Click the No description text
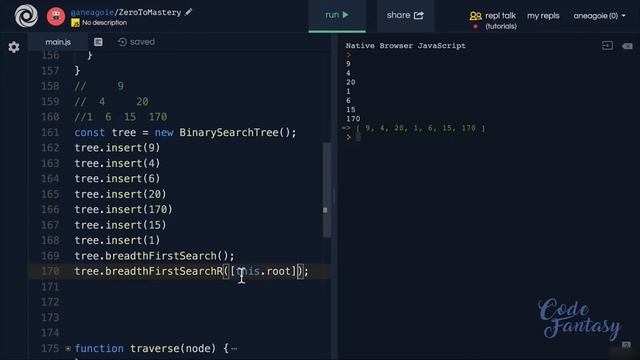This screenshot has height=360, width=640. 104,23
